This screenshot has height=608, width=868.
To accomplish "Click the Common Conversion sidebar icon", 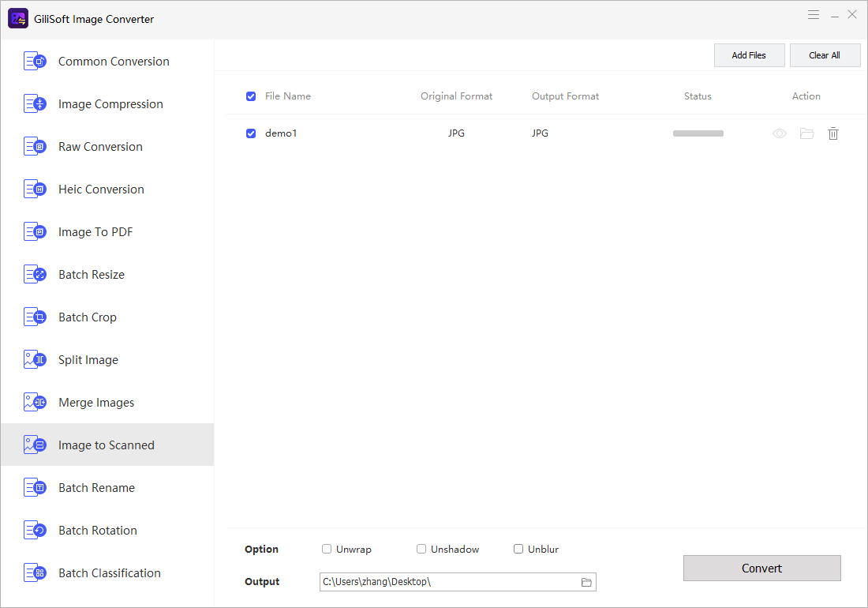I will pyautogui.click(x=35, y=61).
